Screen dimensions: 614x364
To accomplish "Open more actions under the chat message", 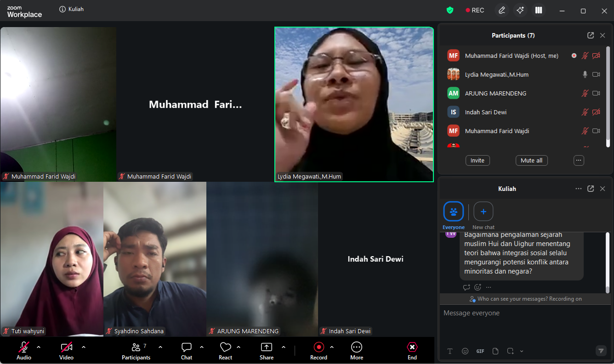I will click(489, 287).
